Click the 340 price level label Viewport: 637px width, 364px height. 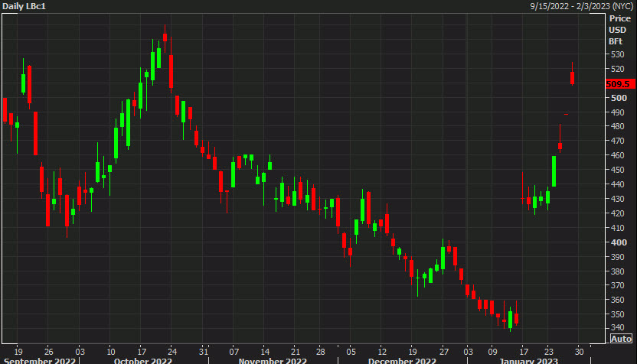[x=617, y=327]
